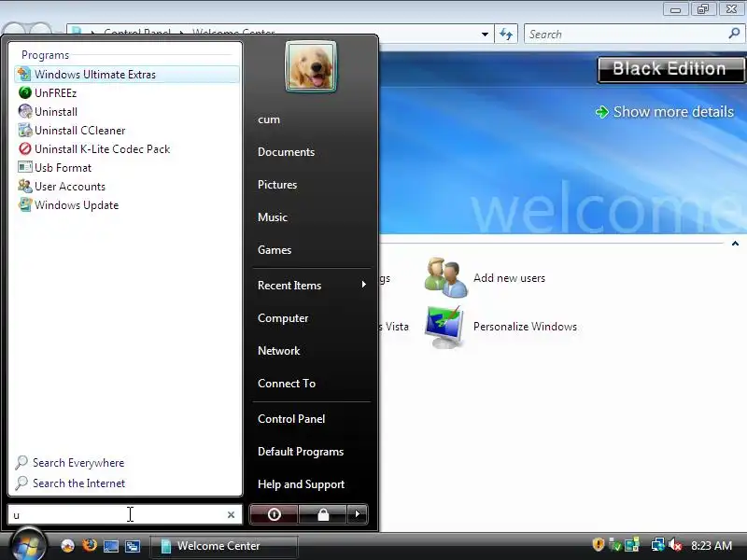The image size is (747, 560).
Task: Open Personalize Windows item
Action: point(500,327)
